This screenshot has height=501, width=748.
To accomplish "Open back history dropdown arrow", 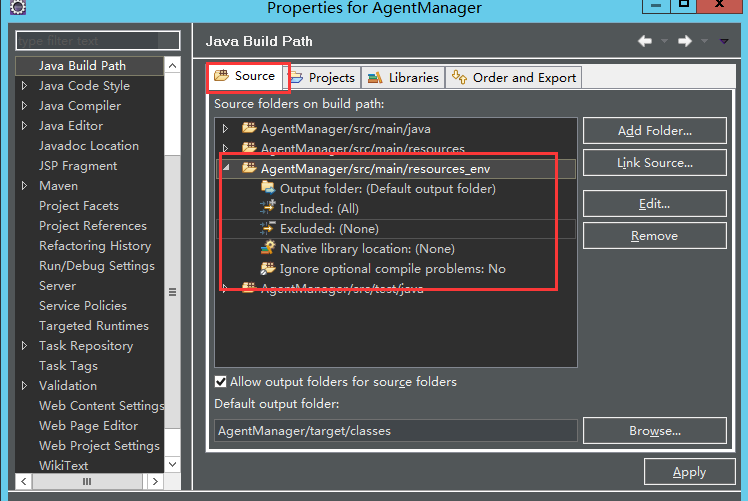I will [664, 41].
